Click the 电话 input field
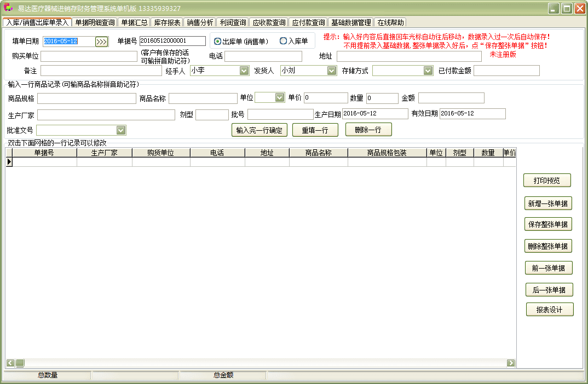The height and width of the screenshot is (384, 588). (x=263, y=56)
